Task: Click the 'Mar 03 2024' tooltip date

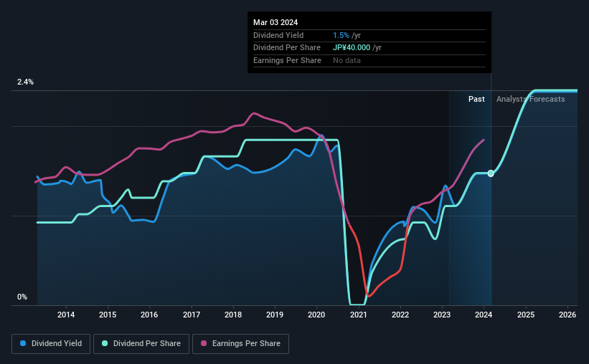Action: click(275, 22)
